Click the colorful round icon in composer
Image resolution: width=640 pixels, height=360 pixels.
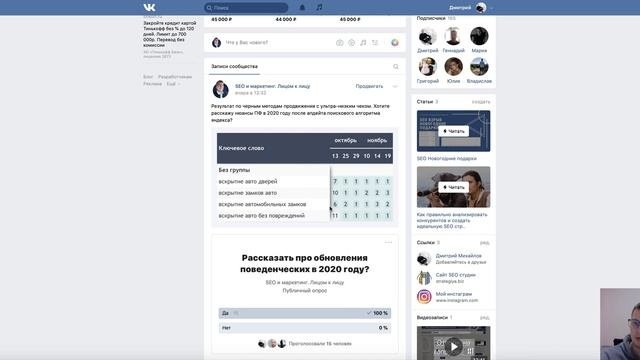(x=395, y=42)
